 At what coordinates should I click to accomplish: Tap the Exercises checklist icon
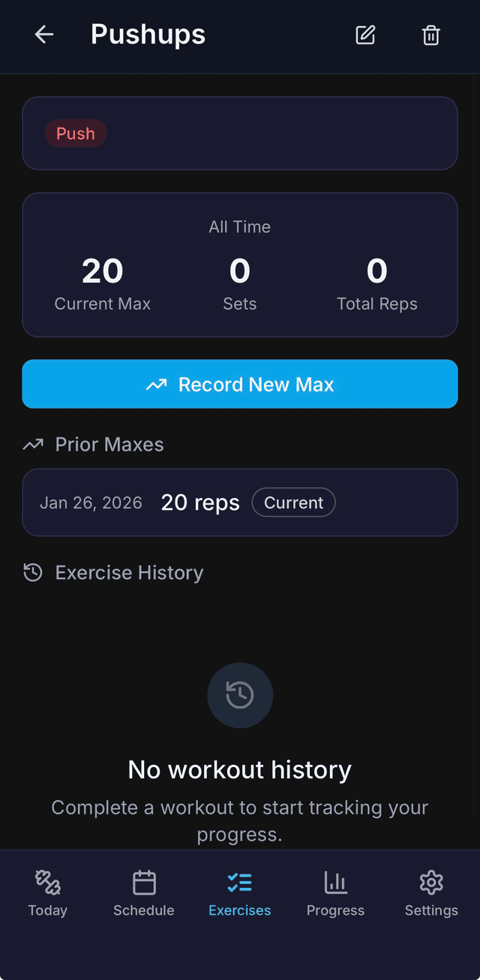[x=239, y=882]
